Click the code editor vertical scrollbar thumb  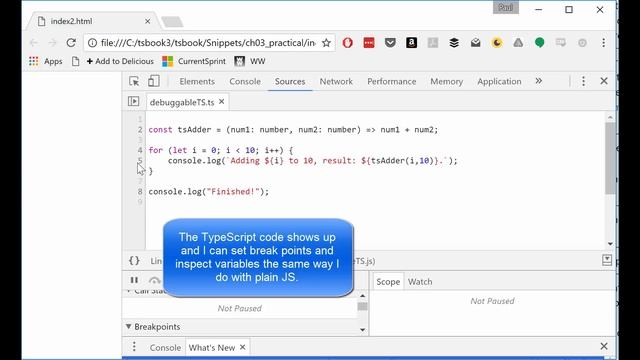(x=610, y=158)
